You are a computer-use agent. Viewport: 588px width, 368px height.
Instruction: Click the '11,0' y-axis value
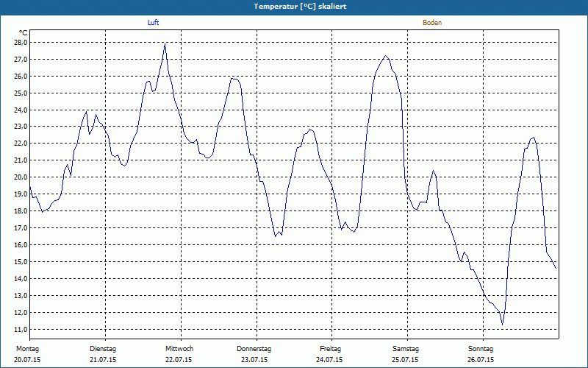pyautogui.click(x=21, y=329)
